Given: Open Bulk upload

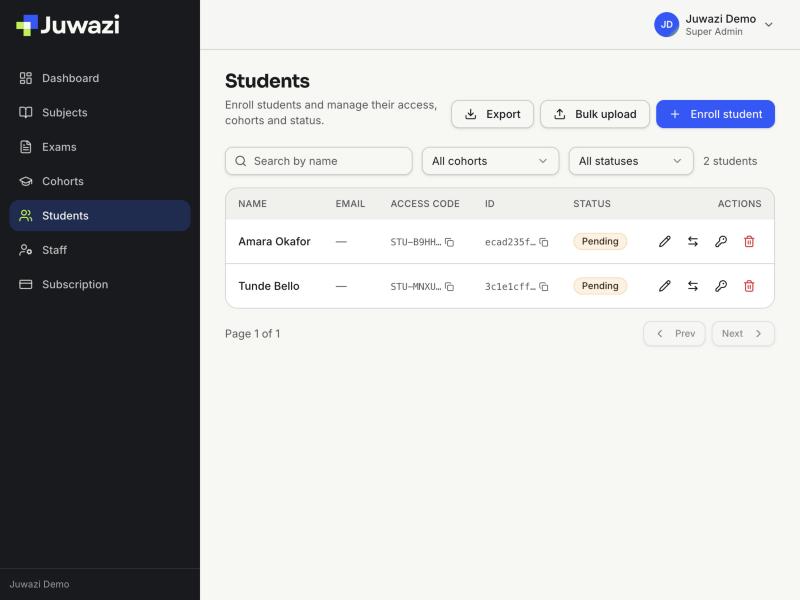Looking at the screenshot, I should tap(595, 114).
